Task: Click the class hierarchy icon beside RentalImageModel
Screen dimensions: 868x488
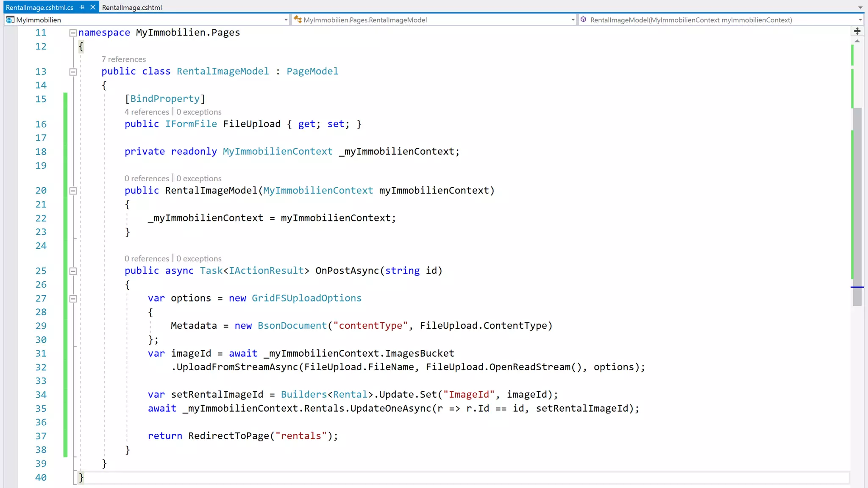Action: pos(298,19)
